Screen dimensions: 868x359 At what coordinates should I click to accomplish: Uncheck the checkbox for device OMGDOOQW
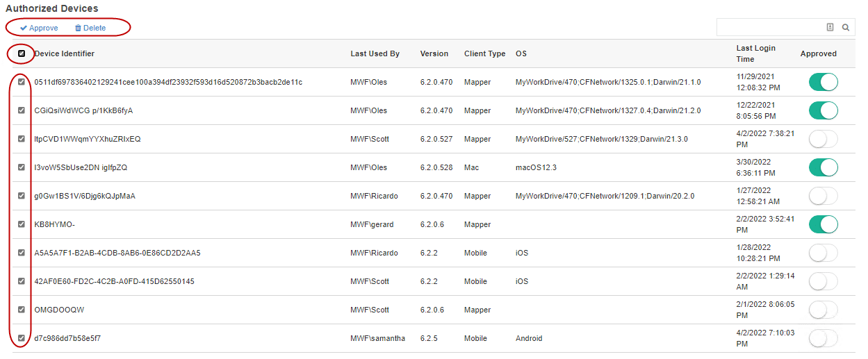22,310
